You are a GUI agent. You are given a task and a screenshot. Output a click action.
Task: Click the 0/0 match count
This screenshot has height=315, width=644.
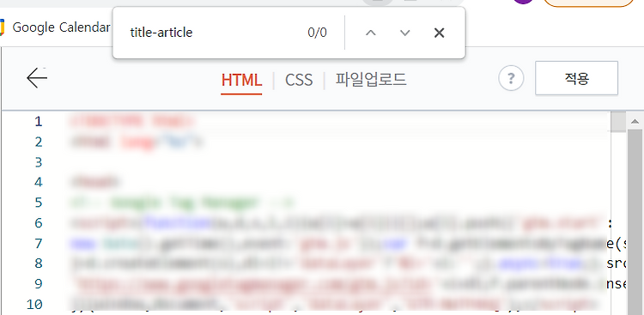(x=317, y=33)
